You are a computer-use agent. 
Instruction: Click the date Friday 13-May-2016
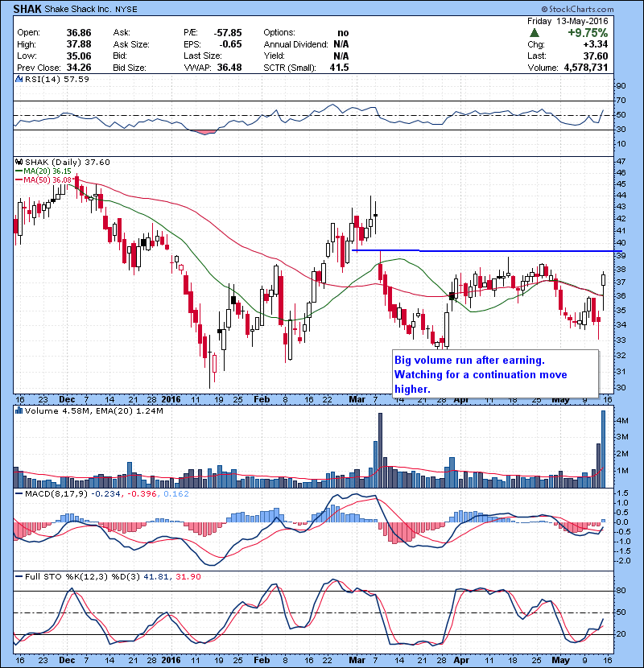coord(568,21)
